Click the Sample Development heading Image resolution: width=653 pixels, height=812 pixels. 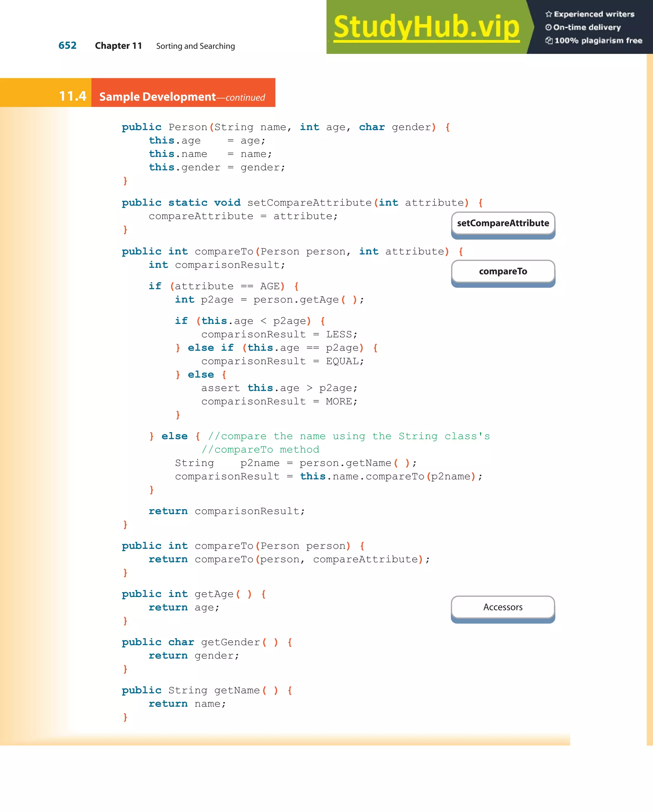point(157,97)
